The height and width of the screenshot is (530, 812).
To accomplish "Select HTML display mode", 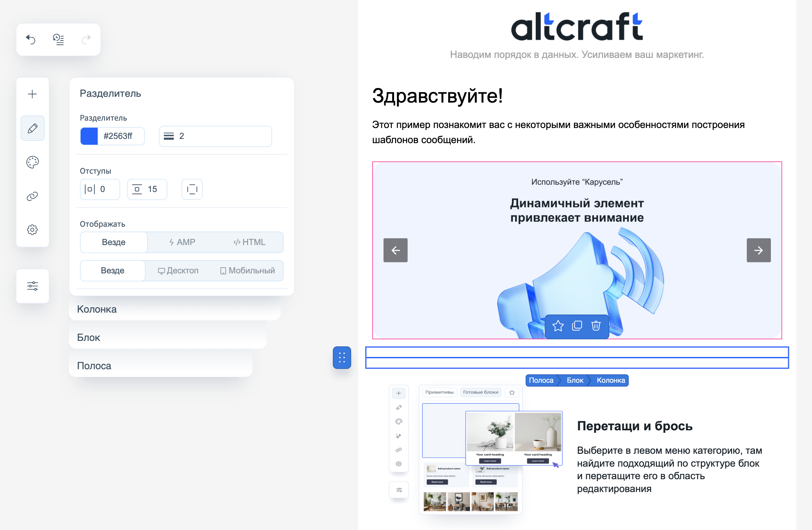I will coord(249,242).
